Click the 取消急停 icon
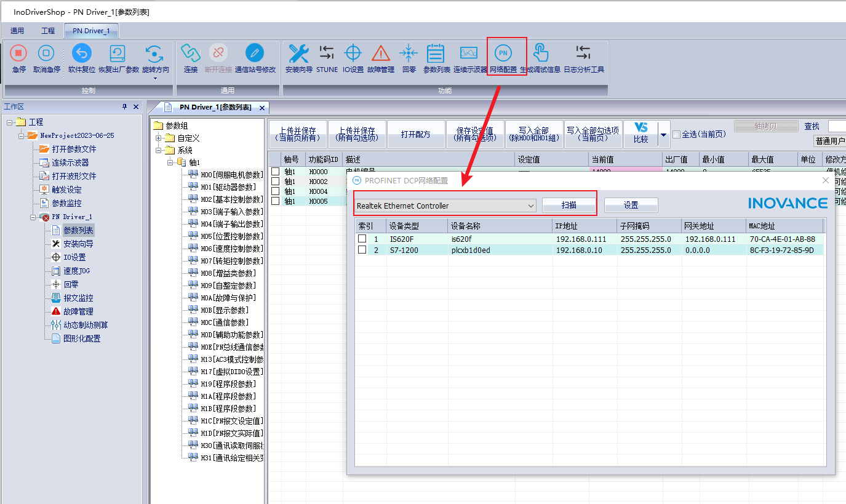 47,54
